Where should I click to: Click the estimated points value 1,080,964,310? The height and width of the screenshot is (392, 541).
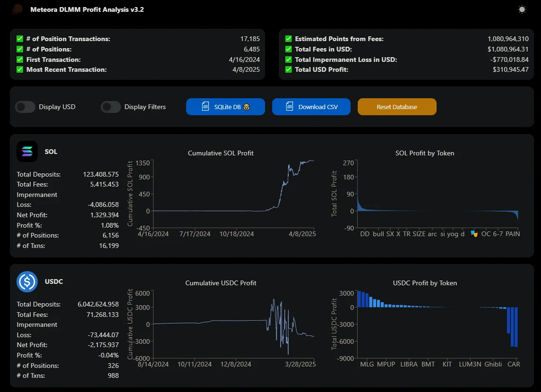tap(508, 39)
